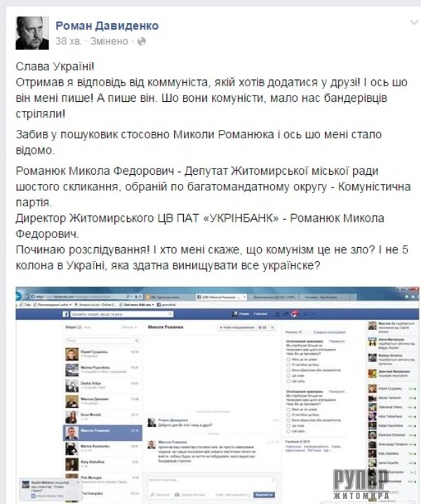Screen dimensions: 421x504
Task: Open the Marina Kuzmenko conversation row
Action: click(102, 448)
